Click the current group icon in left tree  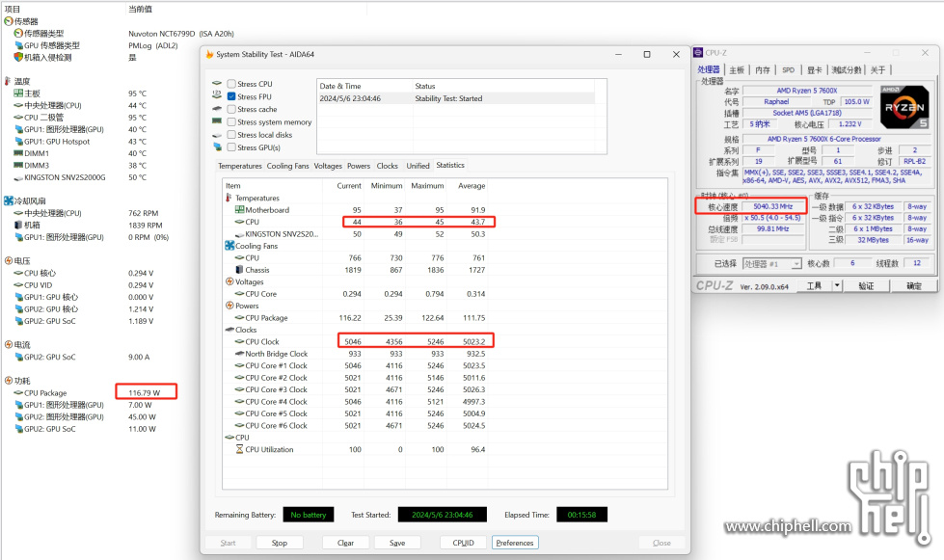pyautogui.click(x=9, y=345)
